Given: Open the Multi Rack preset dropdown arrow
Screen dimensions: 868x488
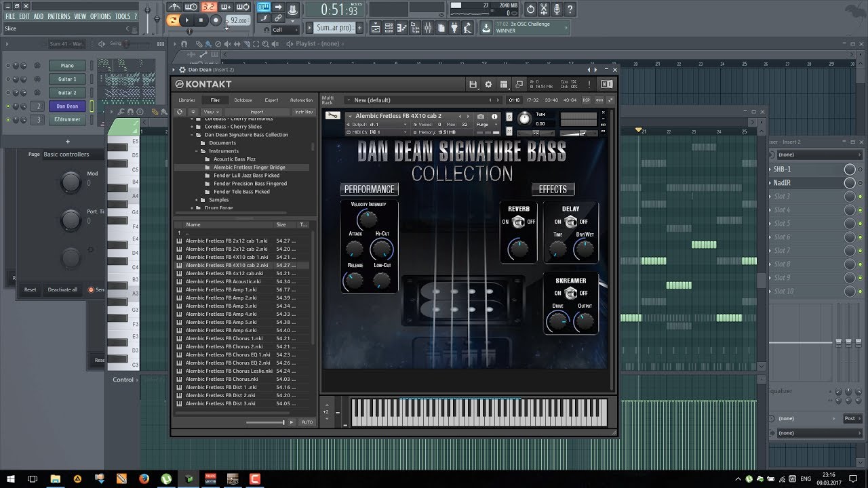Looking at the screenshot, I should (349, 100).
